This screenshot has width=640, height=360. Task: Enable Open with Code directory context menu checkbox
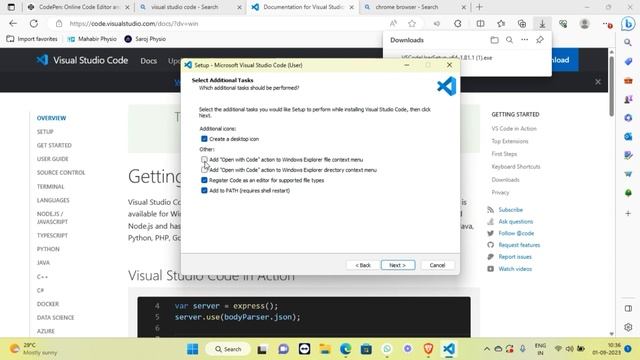(204, 169)
